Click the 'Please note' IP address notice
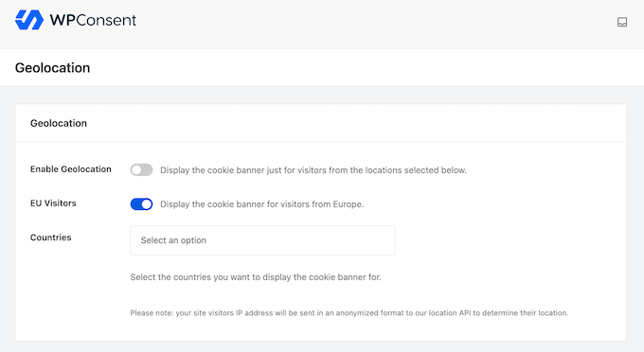This screenshot has width=644, height=352. coord(349,313)
